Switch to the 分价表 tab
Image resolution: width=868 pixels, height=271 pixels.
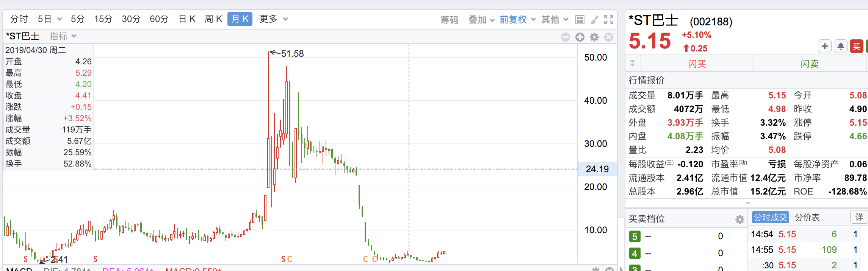tap(807, 217)
